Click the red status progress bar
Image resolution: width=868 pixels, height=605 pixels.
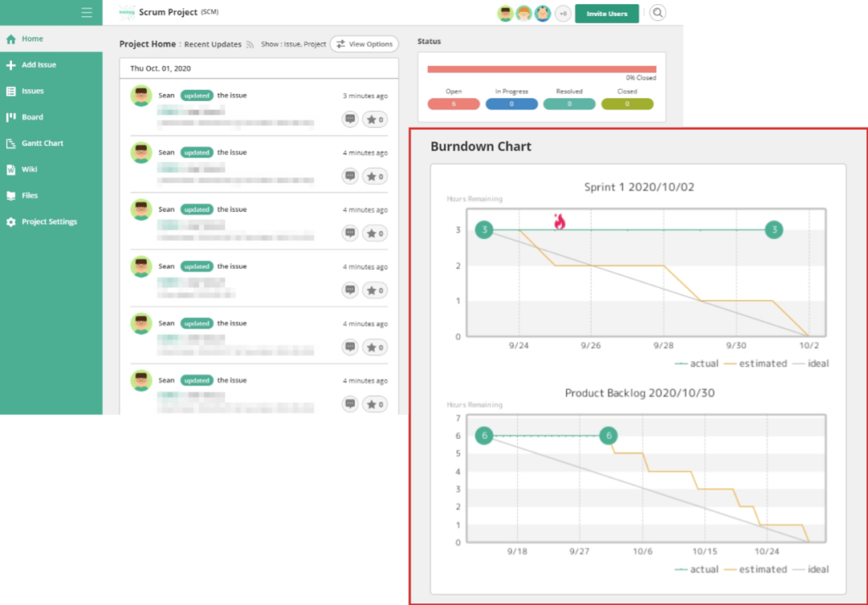pyautogui.click(x=541, y=69)
